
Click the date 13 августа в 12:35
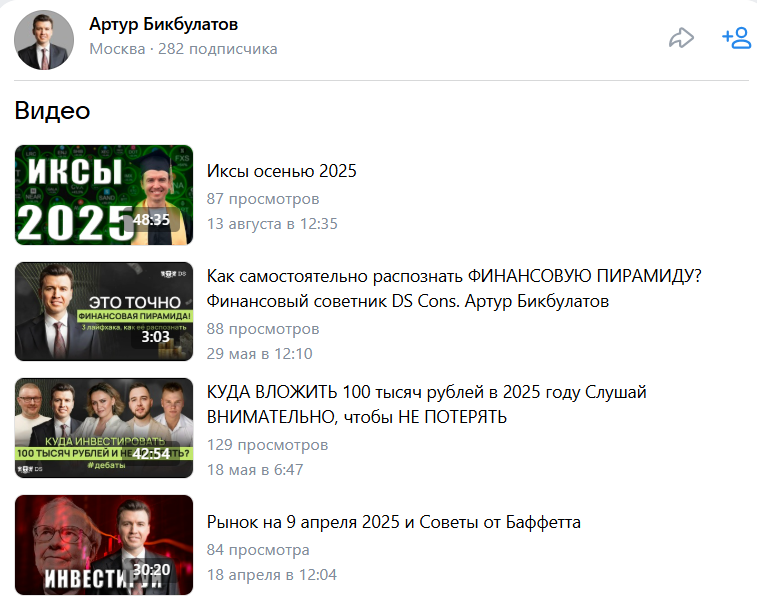click(x=272, y=223)
